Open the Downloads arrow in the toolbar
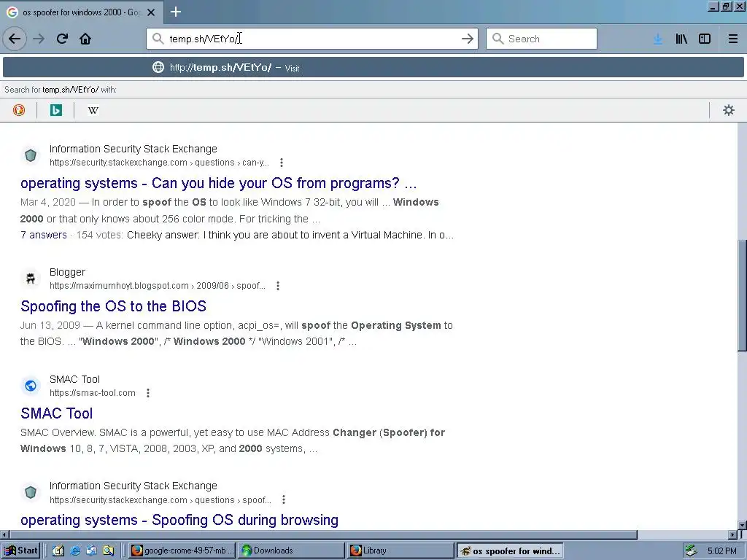The width and height of the screenshot is (747, 560). point(658,39)
